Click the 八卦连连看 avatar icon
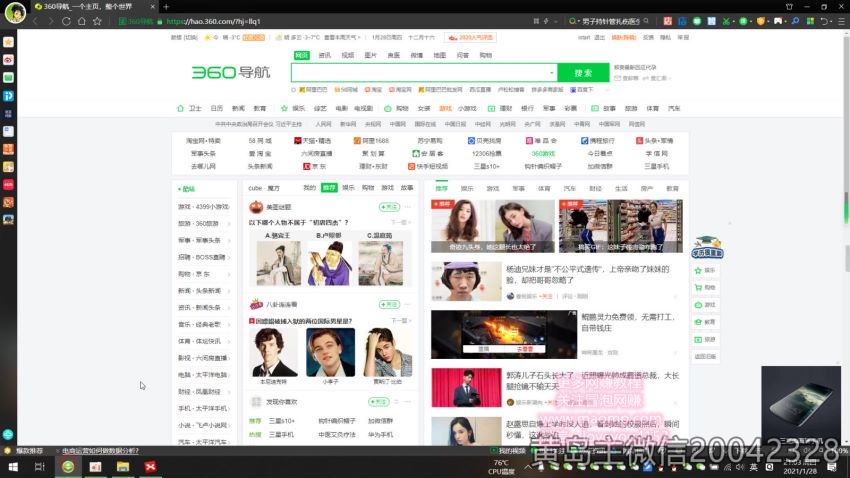 (x=256, y=305)
